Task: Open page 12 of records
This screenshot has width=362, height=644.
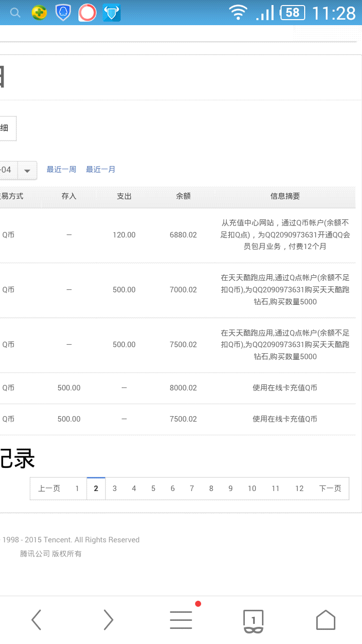Action: [299, 489]
